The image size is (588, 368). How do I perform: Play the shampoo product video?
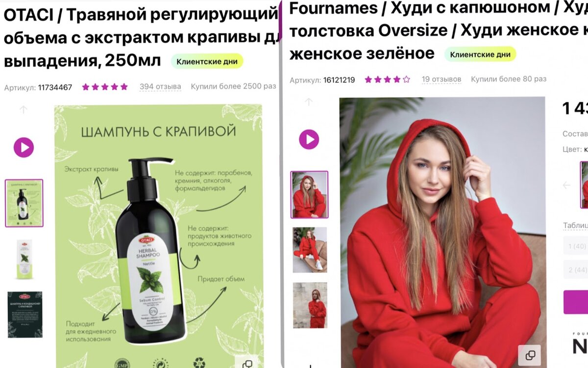[x=24, y=147]
